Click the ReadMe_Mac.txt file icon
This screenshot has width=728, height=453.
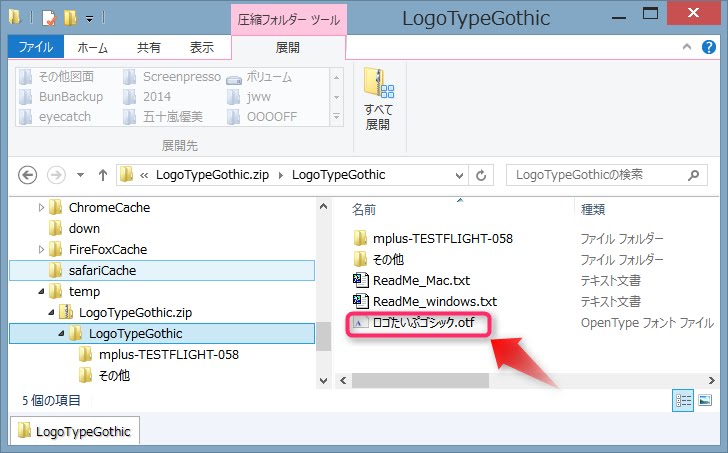360,280
